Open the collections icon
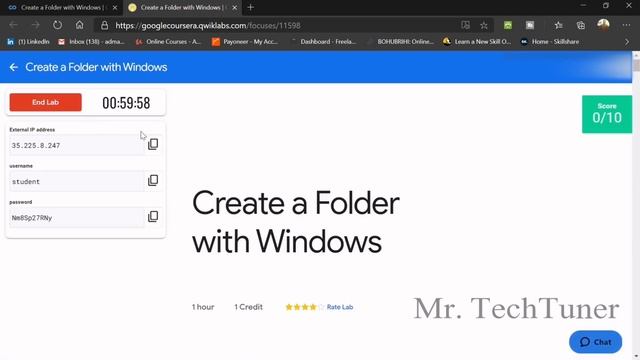640x360 pixels. (580, 25)
